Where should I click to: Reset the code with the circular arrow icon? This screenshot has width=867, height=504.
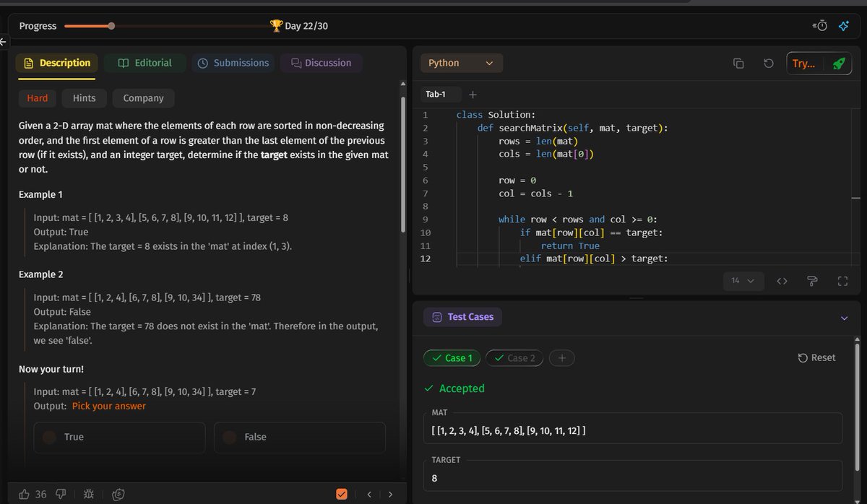pyautogui.click(x=769, y=64)
